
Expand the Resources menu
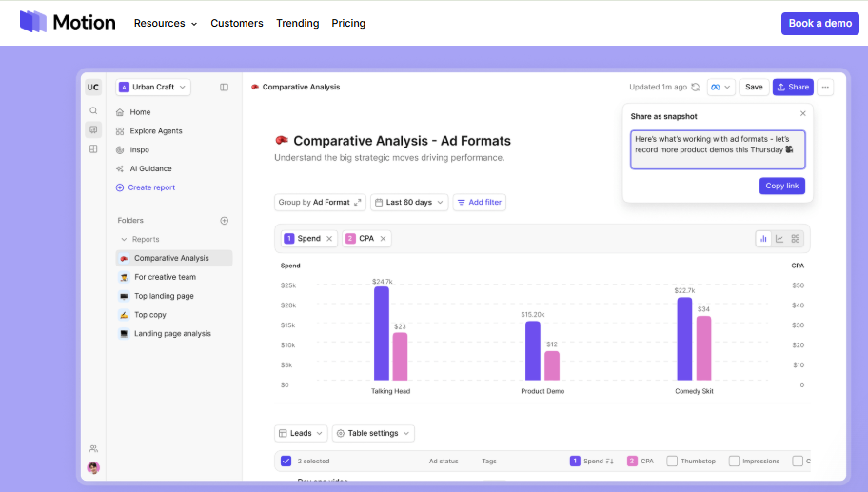pos(166,23)
